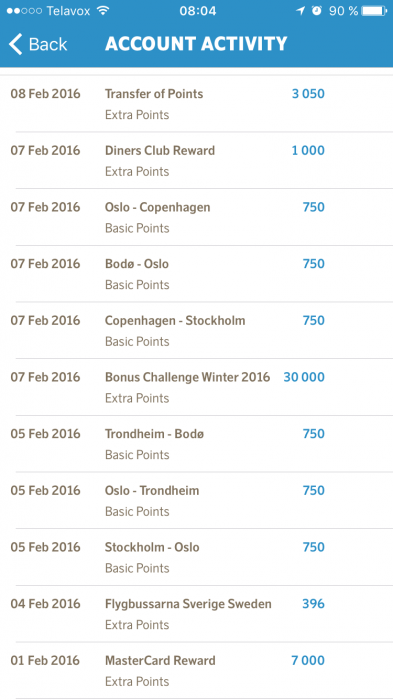View Bonus Challenge Winter 2016 entry
Screen dimensions: 393x700
point(196,387)
